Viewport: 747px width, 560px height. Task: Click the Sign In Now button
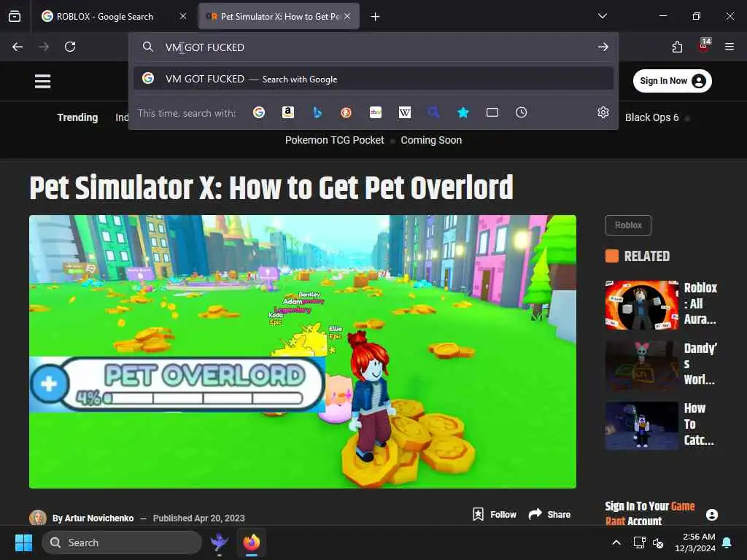[672, 81]
